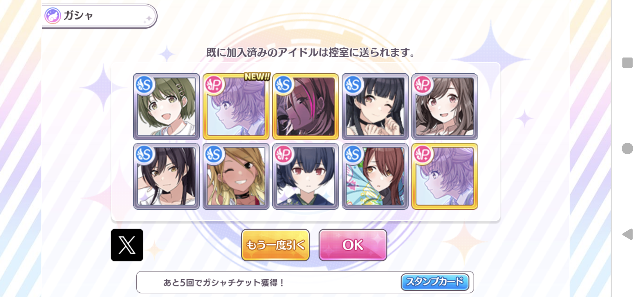Confirm with the pink OK button

click(353, 245)
